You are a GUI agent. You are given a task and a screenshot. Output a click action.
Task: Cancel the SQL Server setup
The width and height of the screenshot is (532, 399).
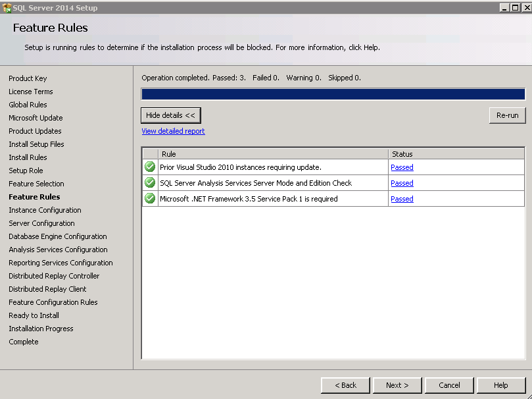tap(449, 385)
